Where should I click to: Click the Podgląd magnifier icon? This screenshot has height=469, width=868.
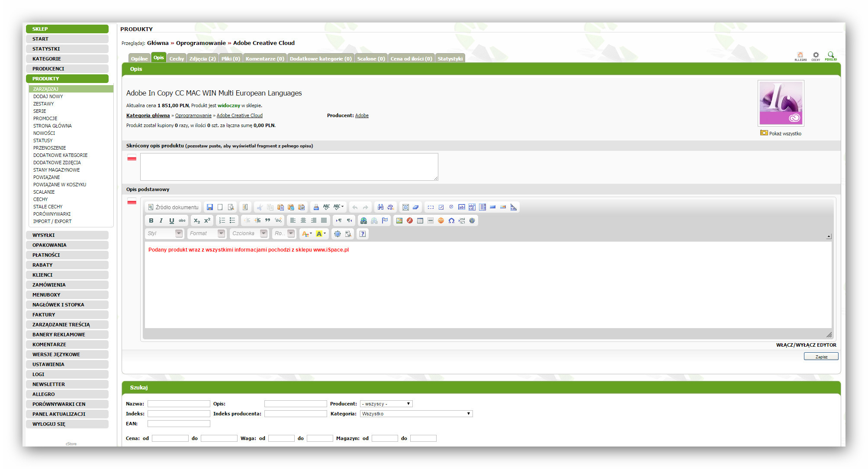pyautogui.click(x=831, y=56)
